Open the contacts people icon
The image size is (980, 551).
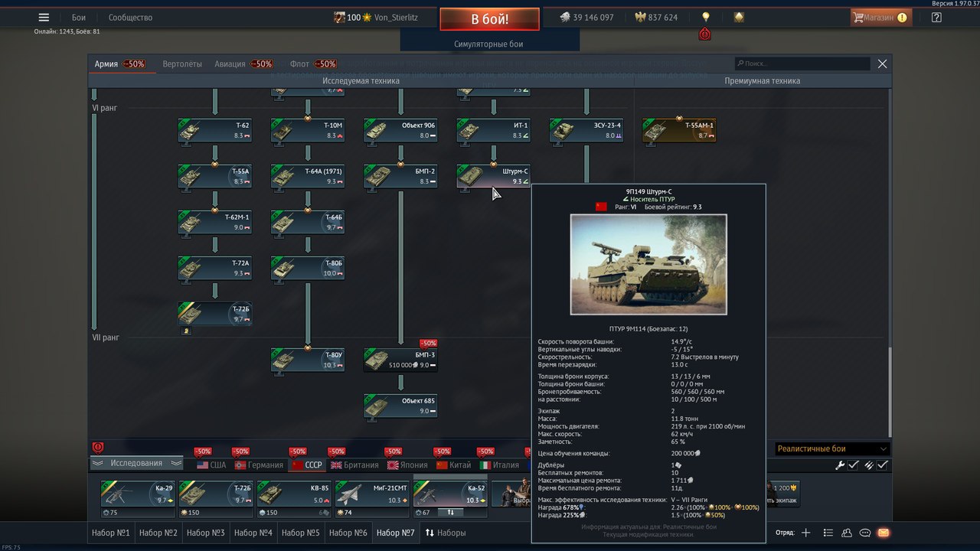tap(847, 533)
